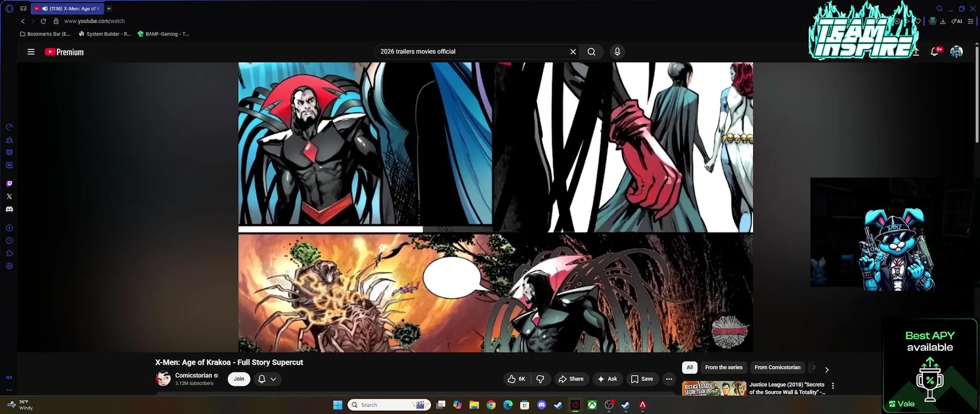Open Opera sidebar history clock

coord(9,241)
